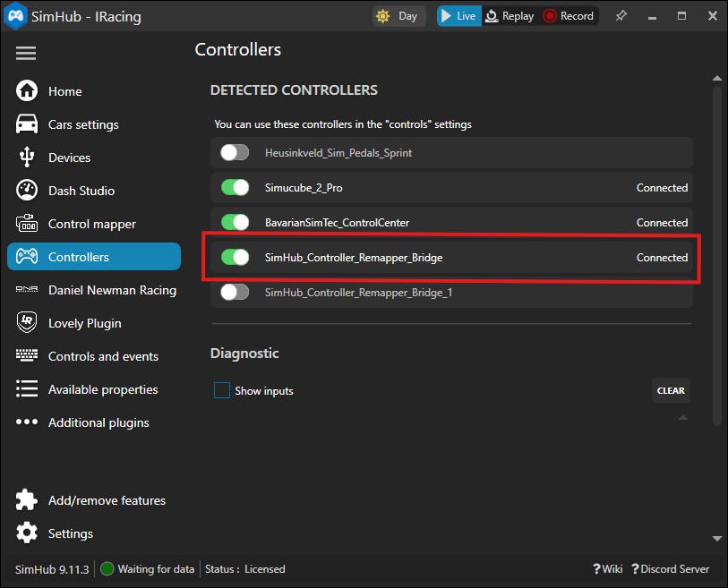
Task: Click the Lovely Plugin icon
Action: click(x=27, y=323)
